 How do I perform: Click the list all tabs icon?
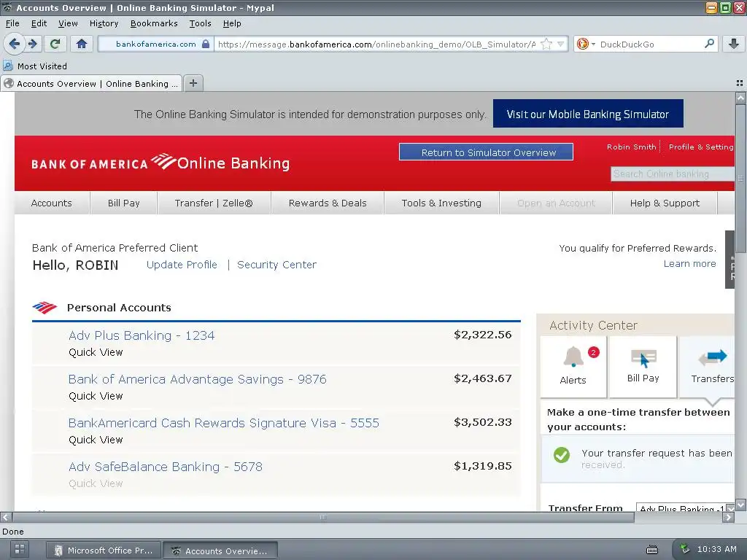[x=740, y=83]
